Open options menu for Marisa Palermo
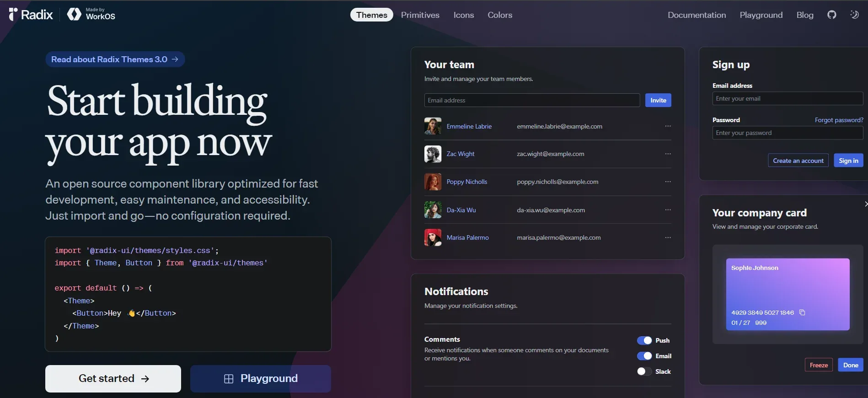 (x=668, y=237)
